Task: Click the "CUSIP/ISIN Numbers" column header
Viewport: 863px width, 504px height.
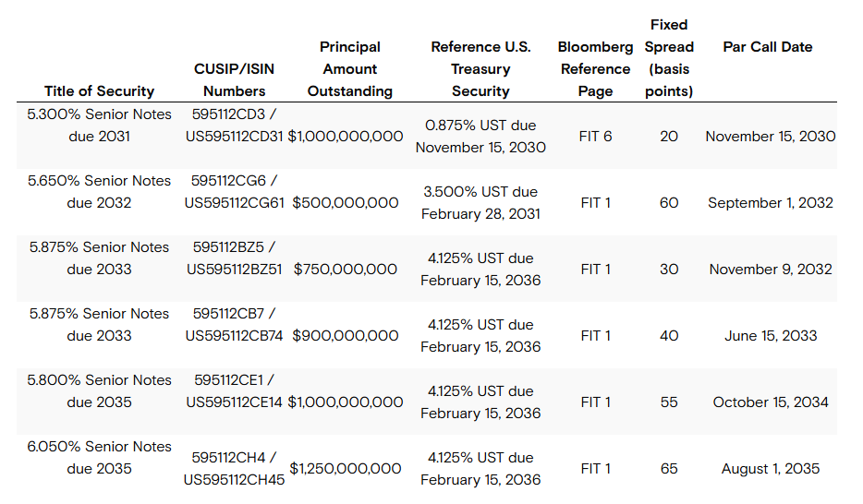Action: click(x=234, y=79)
